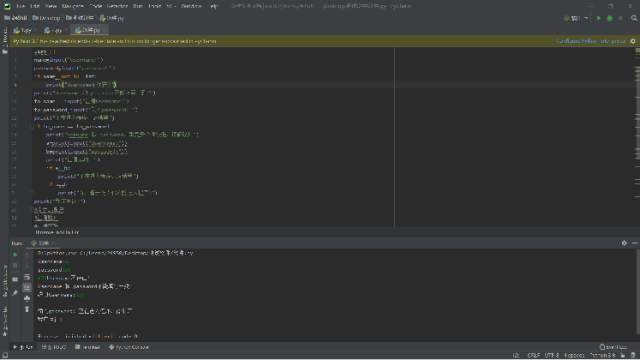Screen dimensions: 640x360
Task: Open the Edit menu
Action: [35, 6]
